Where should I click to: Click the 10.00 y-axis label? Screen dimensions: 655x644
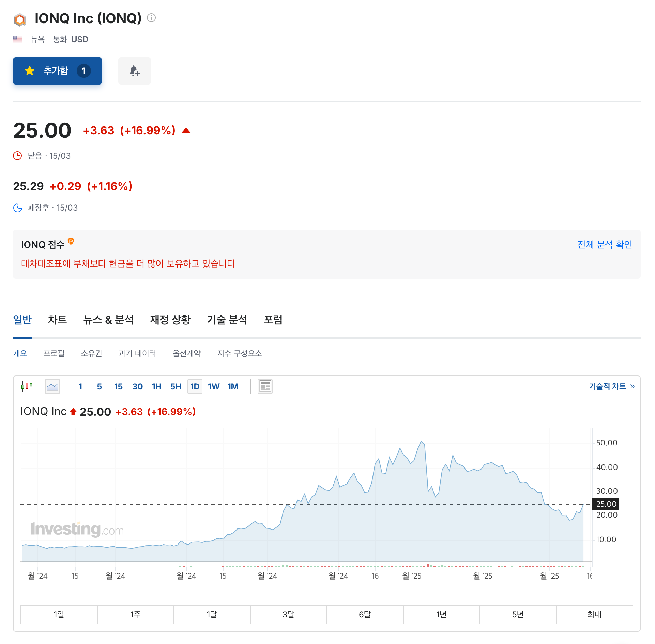(x=606, y=539)
